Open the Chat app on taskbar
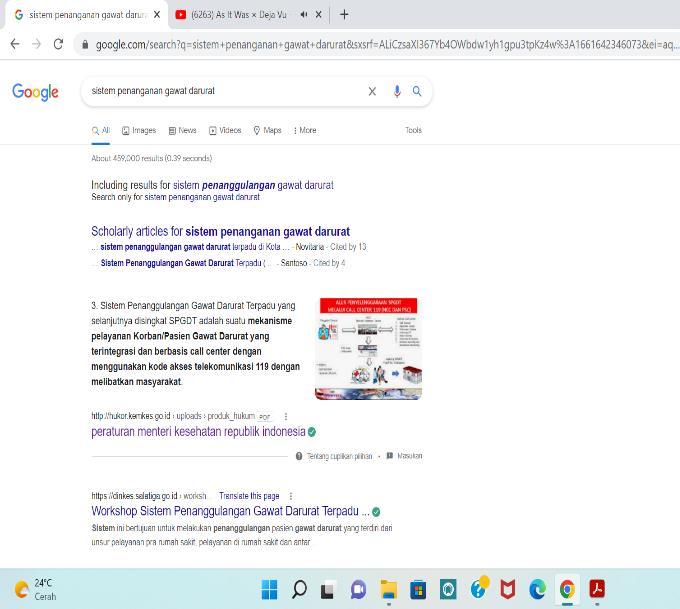Viewport: 680px width, 609px height. 359,589
